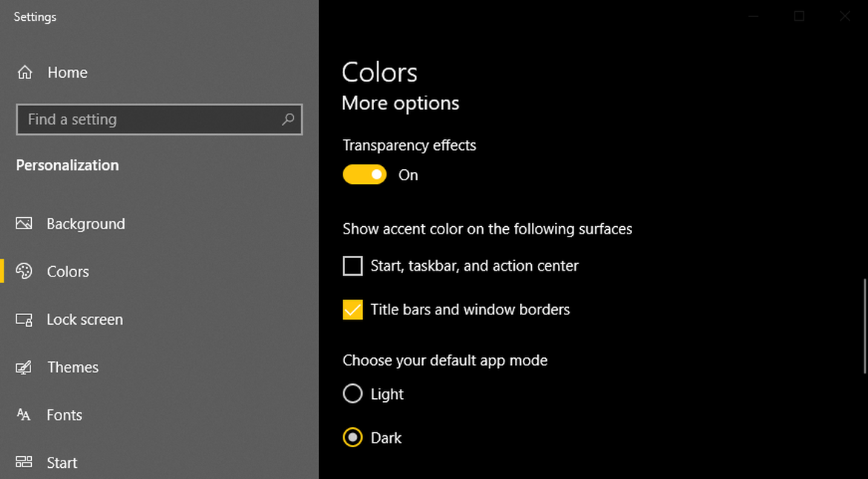
Task: Click the vertical scrollbar thumb
Action: click(864, 326)
